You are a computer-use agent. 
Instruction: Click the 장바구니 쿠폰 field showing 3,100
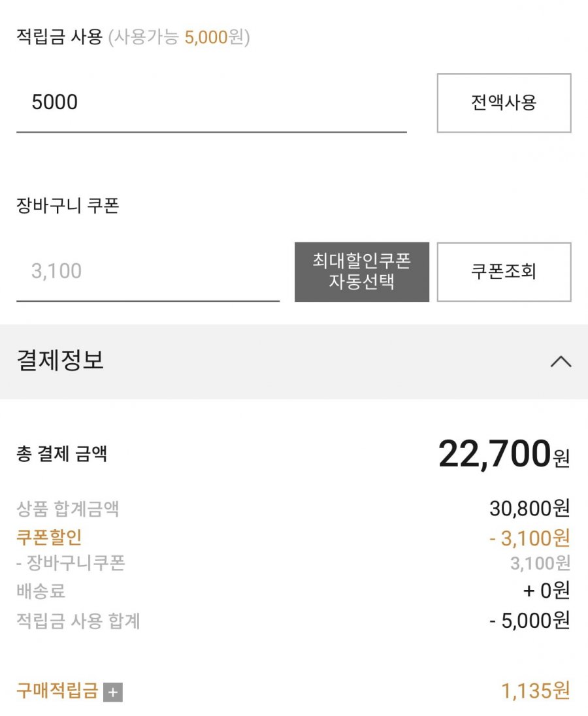click(x=148, y=272)
